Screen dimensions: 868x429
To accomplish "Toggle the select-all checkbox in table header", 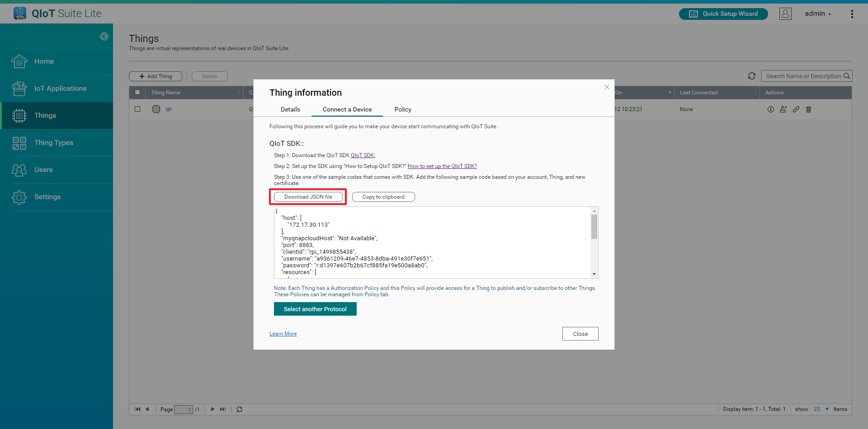I will tap(137, 92).
